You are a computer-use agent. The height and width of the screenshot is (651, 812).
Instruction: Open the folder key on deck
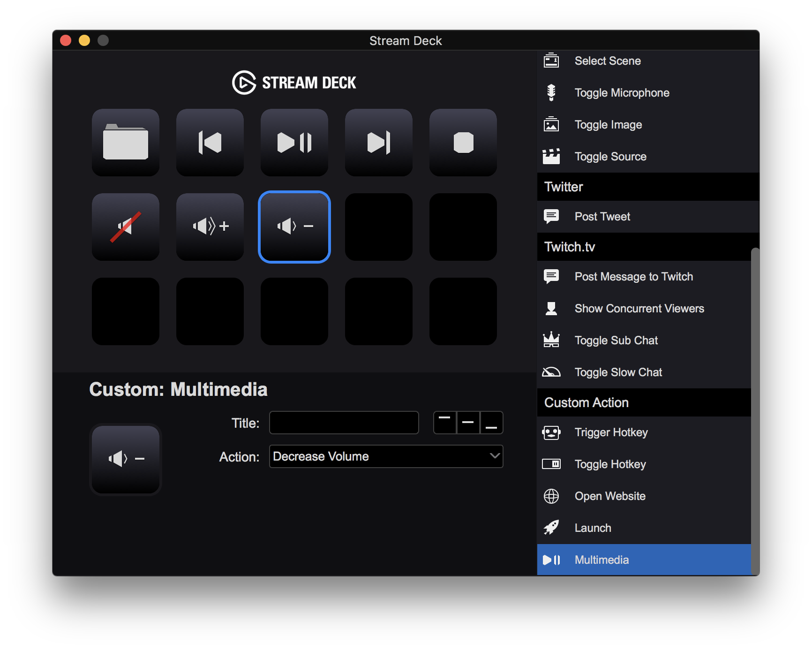[x=126, y=143]
